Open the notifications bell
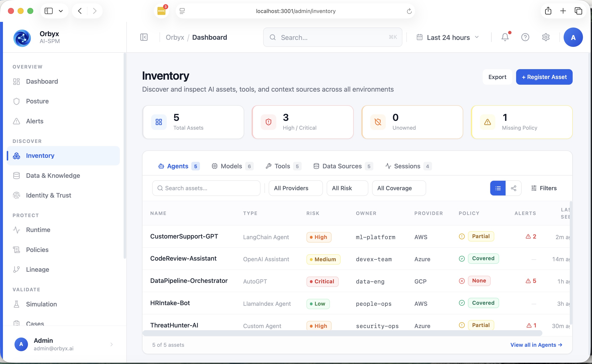 point(505,37)
